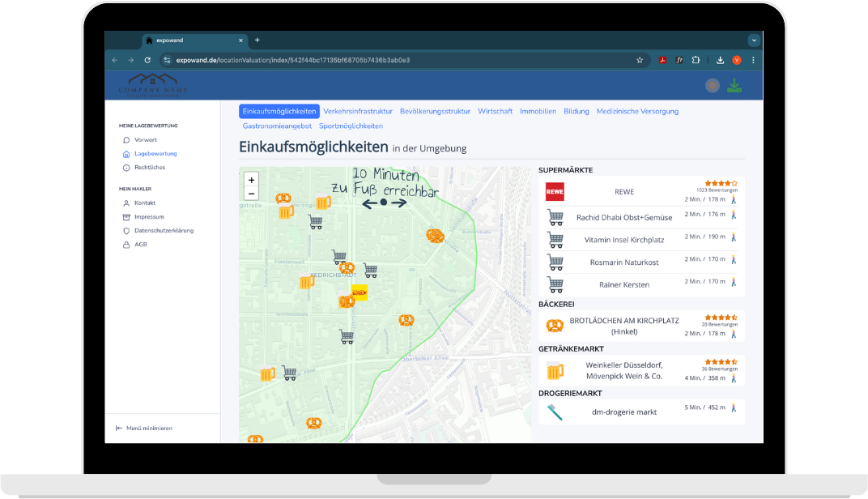Screen dimensions: 868x499
Task: Zoom in on the map
Action: click(x=251, y=180)
